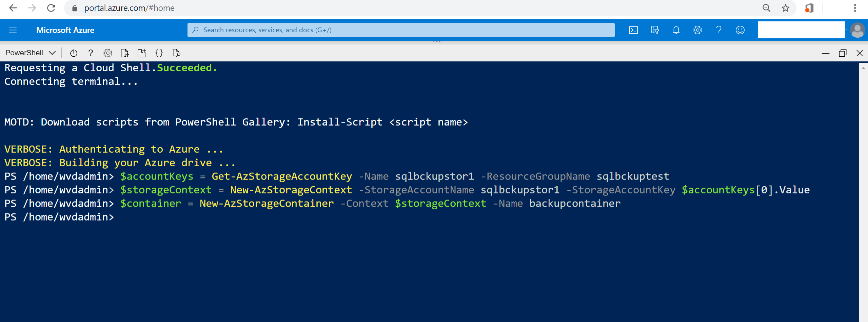Image resolution: width=868 pixels, height=322 pixels.
Task: Focus the Search resources, services, and docs box
Action: (401, 30)
